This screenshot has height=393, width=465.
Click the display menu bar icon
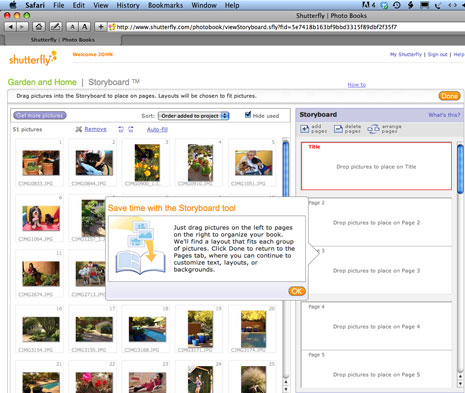(x=424, y=5)
